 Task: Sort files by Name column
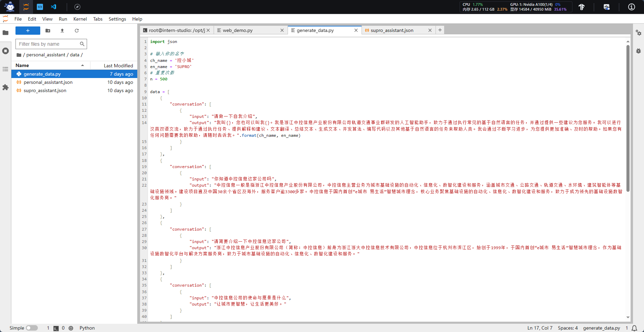pos(51,65)
